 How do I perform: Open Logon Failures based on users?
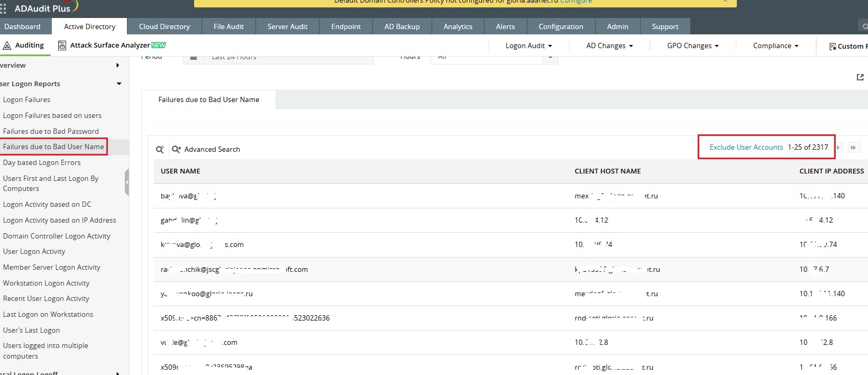pyautogui.click(x=52, y=115)
